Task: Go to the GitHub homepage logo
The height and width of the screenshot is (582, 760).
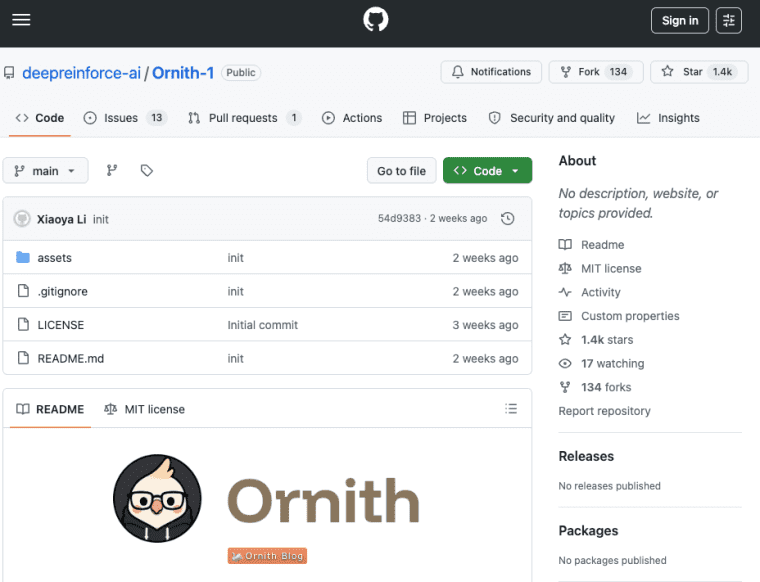Action: click(x=376, y=20)
